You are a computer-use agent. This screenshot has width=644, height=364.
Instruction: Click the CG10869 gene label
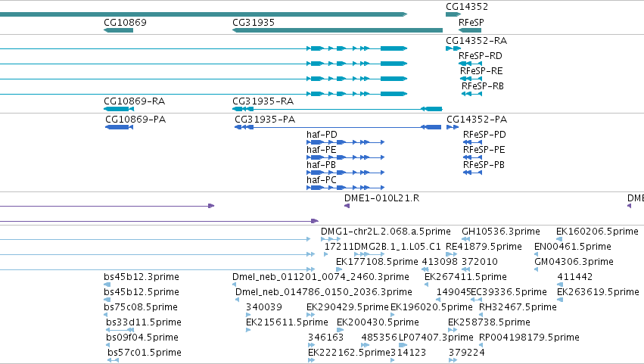pos(125,22)
